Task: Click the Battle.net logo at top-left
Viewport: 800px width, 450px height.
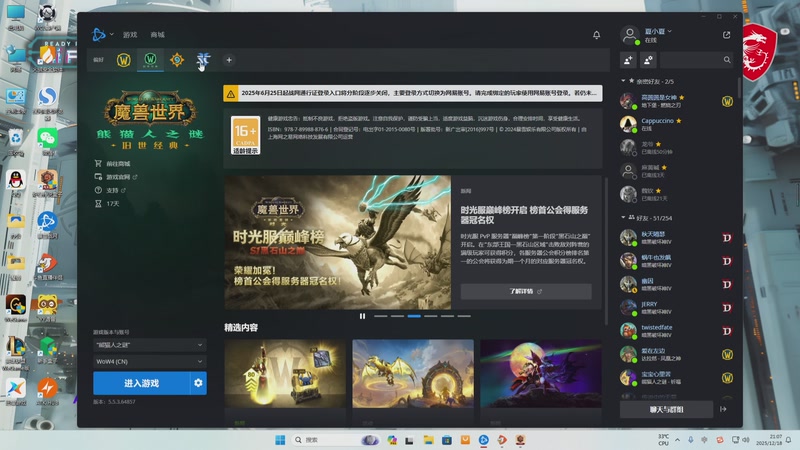Action: tap(98, 35)
